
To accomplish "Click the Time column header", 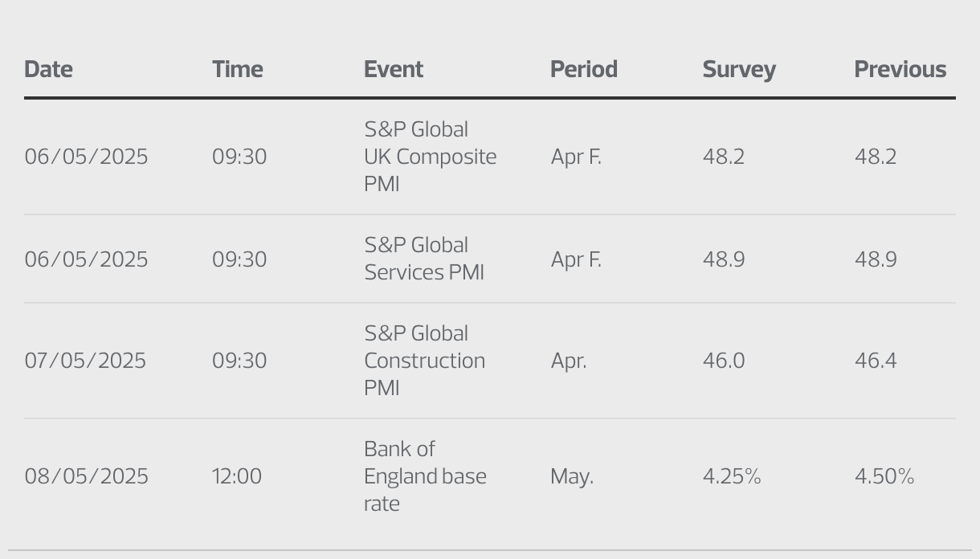I will pyautogui.click(x=237, y=69).
